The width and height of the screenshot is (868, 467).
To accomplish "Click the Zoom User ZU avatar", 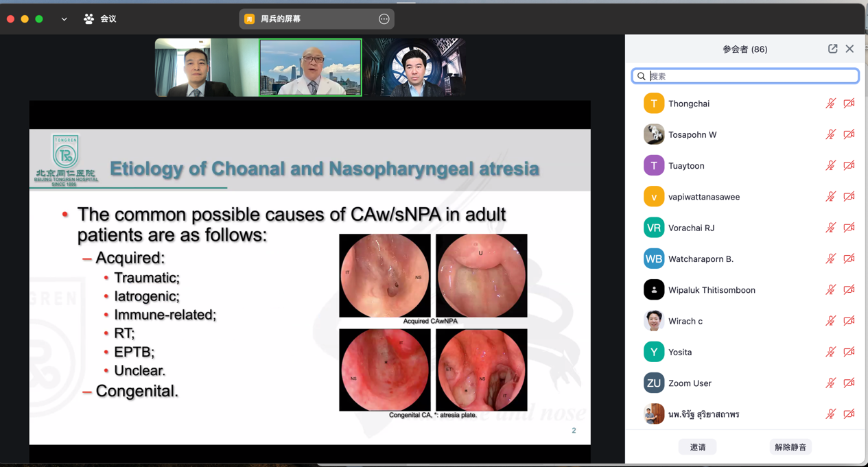I will [653, 383].
